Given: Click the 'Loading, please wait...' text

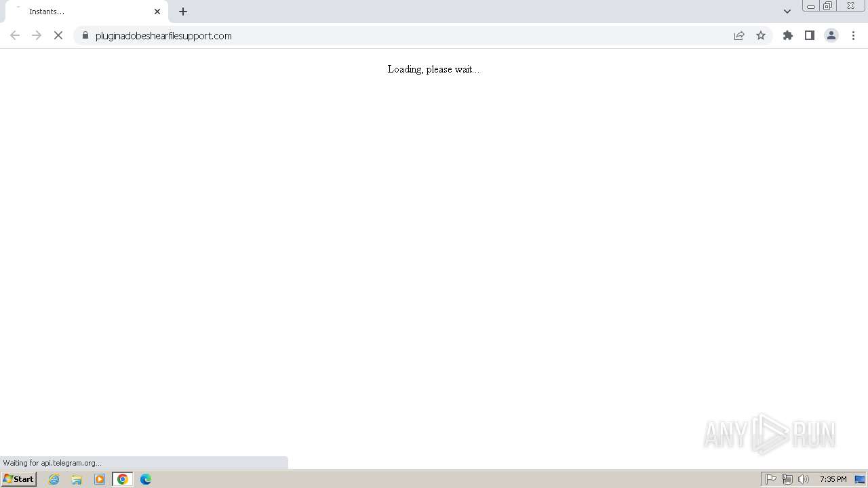Looking at the screenshot, I should 433,69.
